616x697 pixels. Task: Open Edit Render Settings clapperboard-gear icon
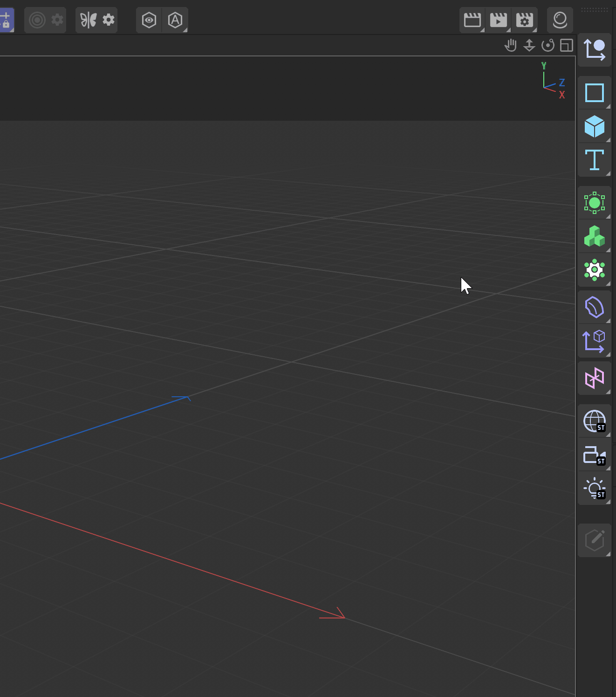(525, 20)
